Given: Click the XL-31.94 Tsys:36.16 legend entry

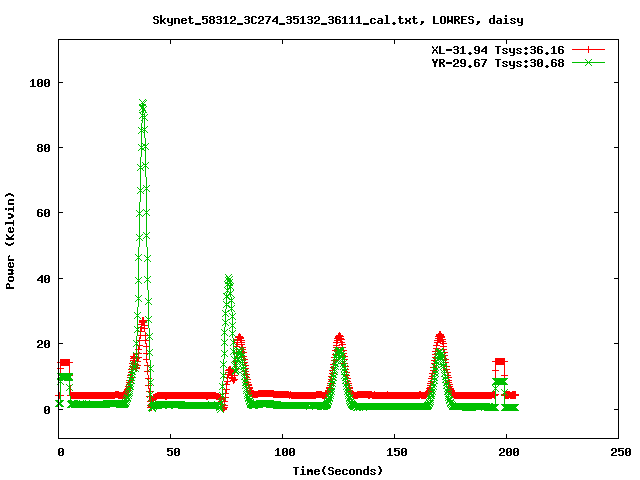Looking at the screenshot, I should (498, 50).
